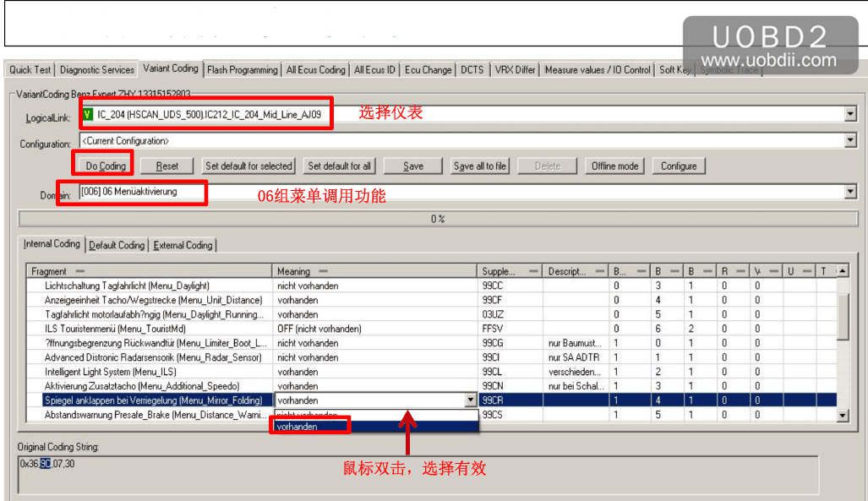Click the green V icon in LogicalLink field
This screenshot has height=501, width=868.
pyautogui.click(x=87, y=114)
